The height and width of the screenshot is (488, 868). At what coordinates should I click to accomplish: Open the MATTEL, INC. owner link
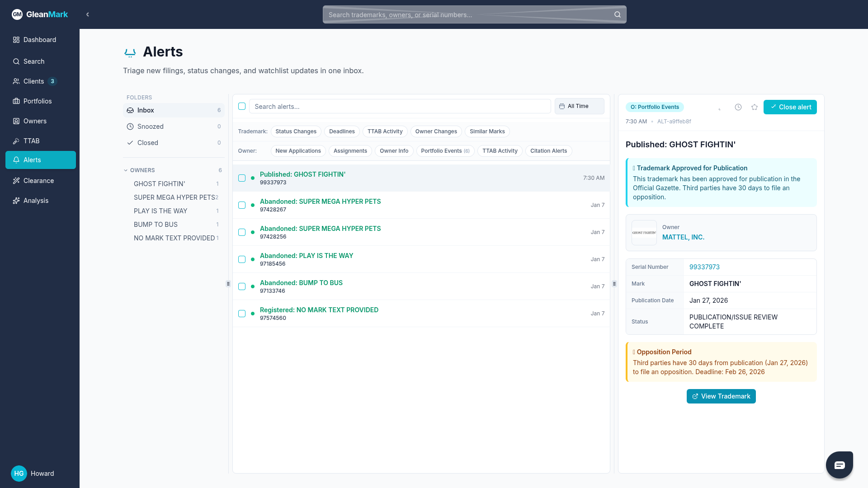683,237
